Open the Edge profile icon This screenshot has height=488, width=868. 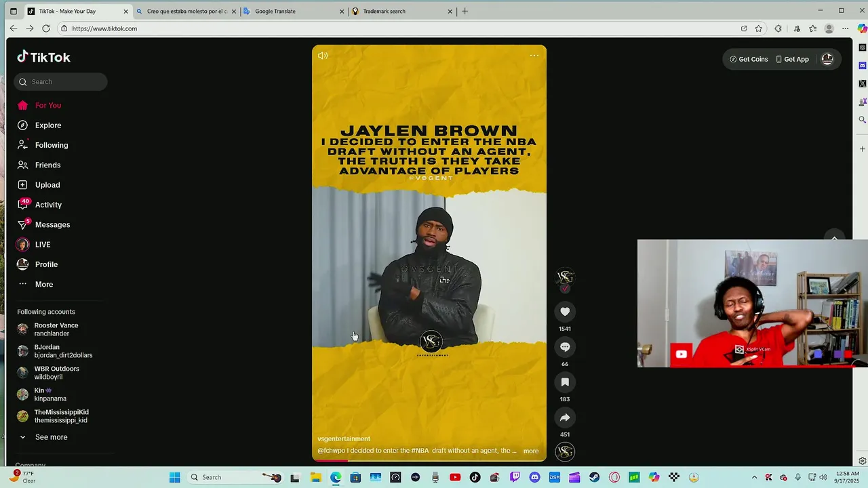[829, 28]
